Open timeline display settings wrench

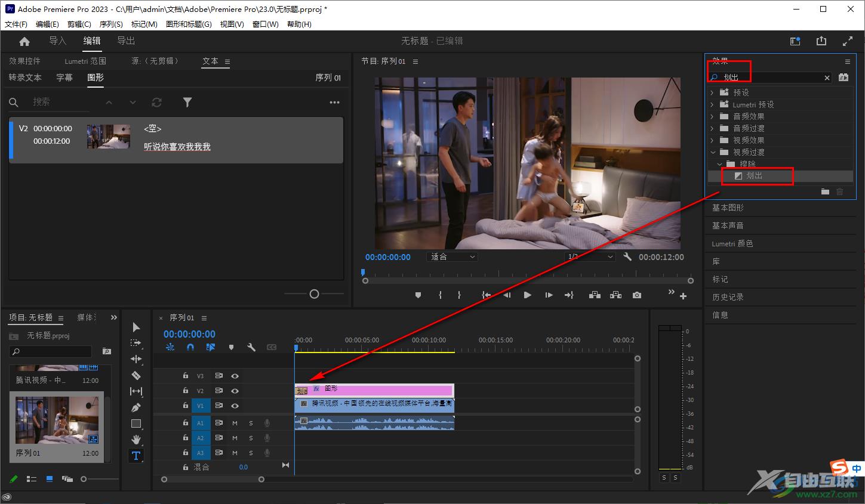pyautogui.click(x=251, y=347)
